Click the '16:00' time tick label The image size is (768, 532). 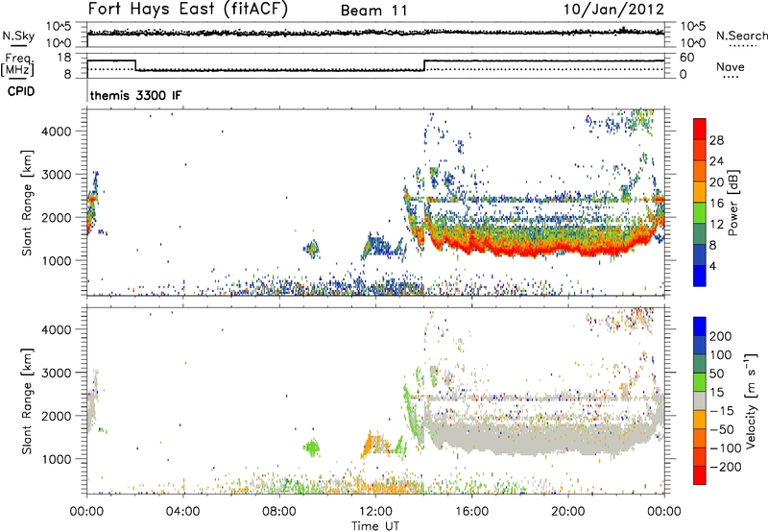point(471,512)
